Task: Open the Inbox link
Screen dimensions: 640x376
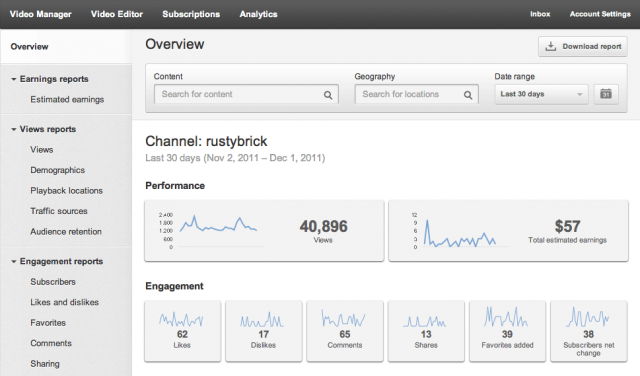Action: click(540, 14)
